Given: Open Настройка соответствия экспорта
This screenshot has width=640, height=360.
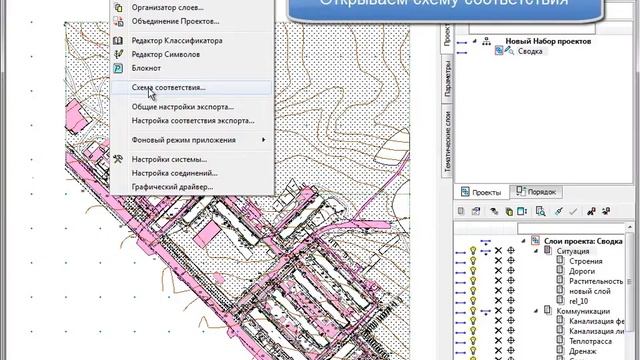Looking at the screenshot, I should tap(191, 121).
